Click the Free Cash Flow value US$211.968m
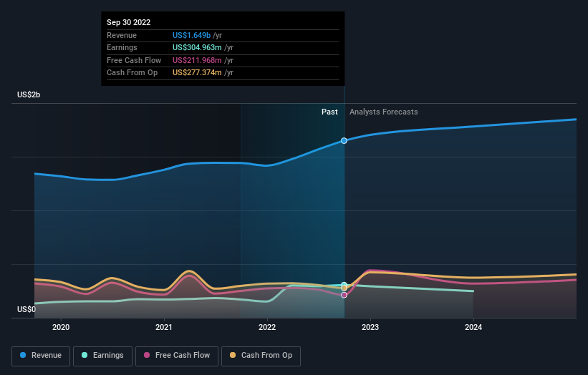The width and height of the screenshot is (588, 375). pyautogui.click(x=197, y=60)
